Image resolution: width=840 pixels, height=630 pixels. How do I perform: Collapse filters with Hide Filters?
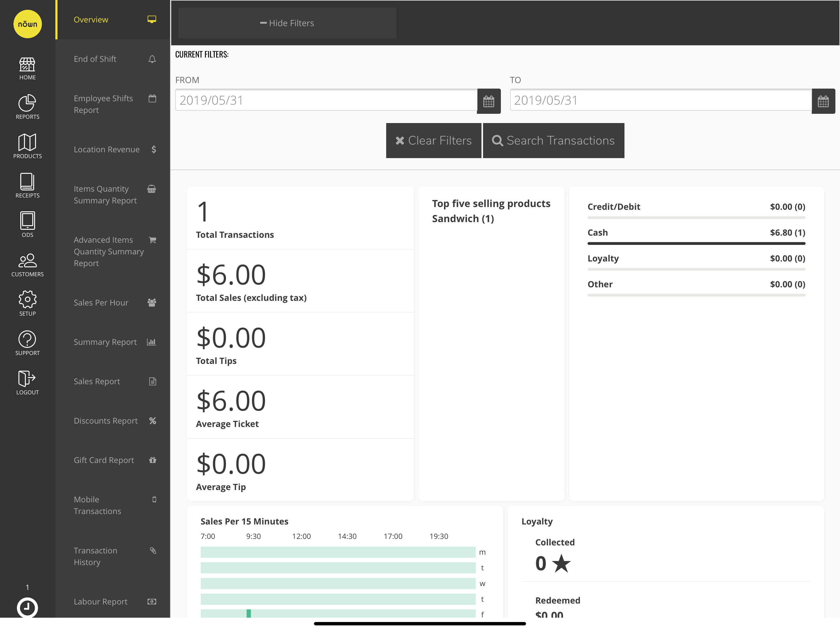(287, 23)
